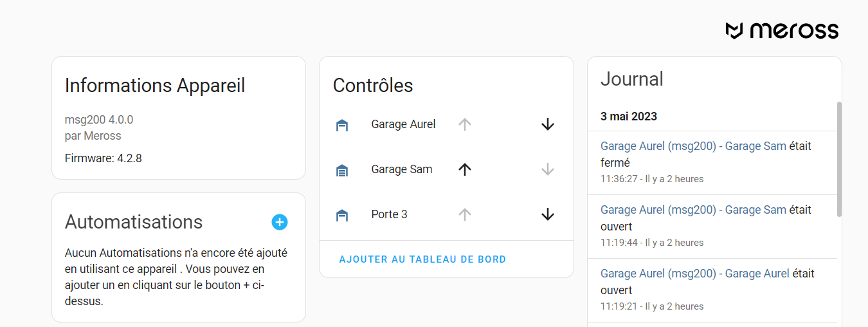This screenshot has height=327, width=868.
Task: Open Garage Sam link in the fermé journal entry
Action: (755, 146)
